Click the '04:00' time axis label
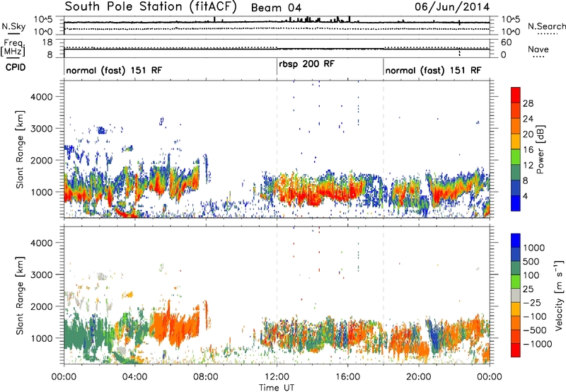This screenshot has width=566, height=392. pos(135,376)
